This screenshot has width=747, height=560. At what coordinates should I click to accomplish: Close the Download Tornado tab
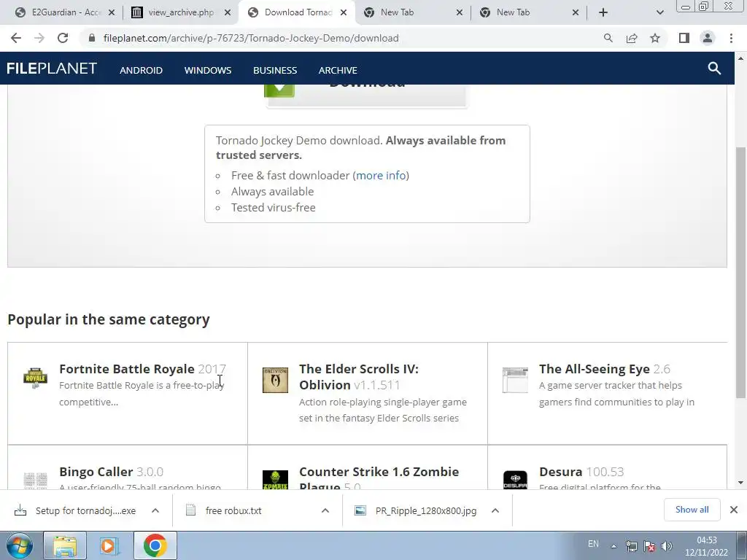(344, 12)
